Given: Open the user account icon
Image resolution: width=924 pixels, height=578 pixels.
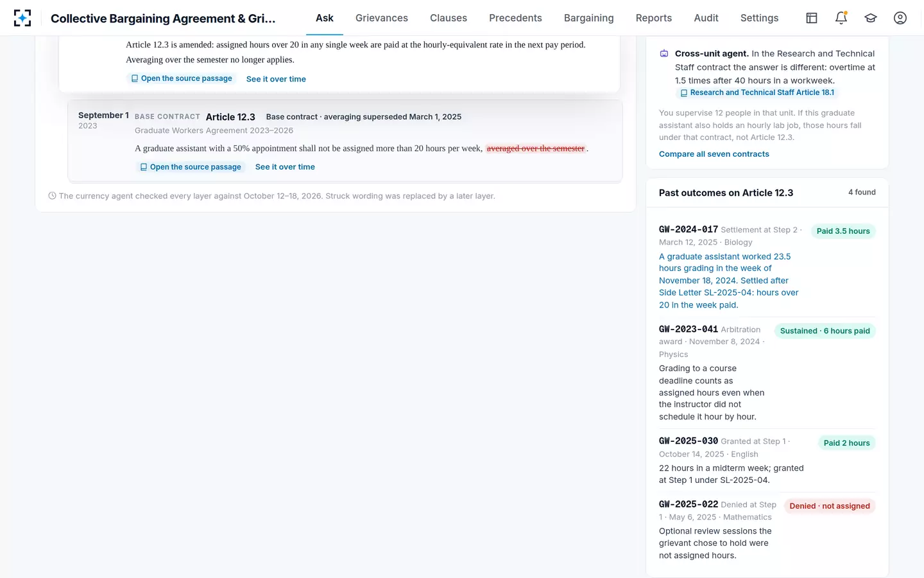Looking at the screenshot, I should click(900, 18).
